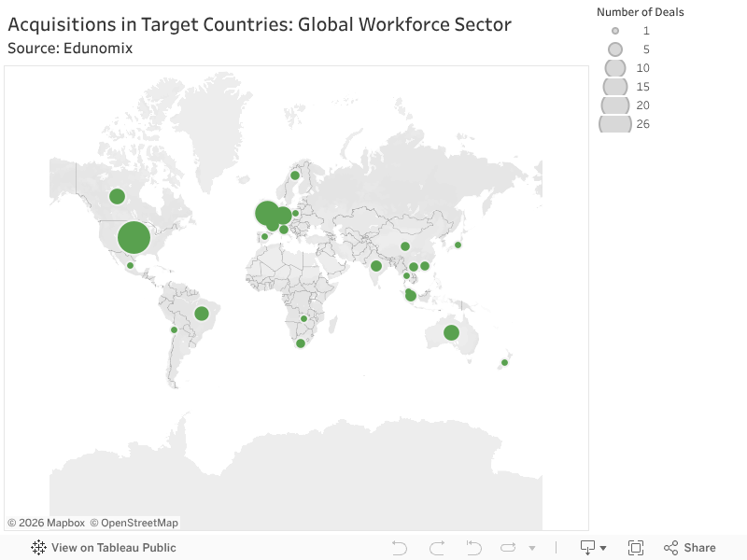Image resolution: width=747 pixels, height=560 pixels.
Task: Click the refresh data icon
Action: point(509,548)
